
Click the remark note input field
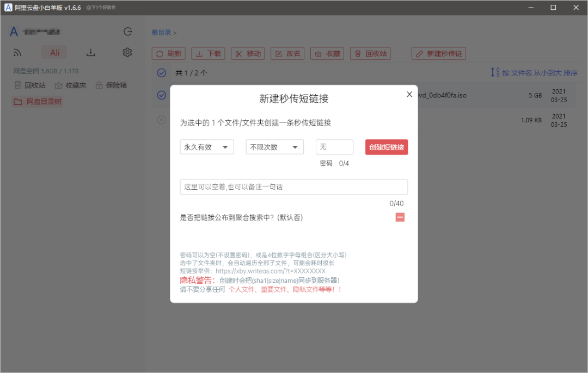293,187
